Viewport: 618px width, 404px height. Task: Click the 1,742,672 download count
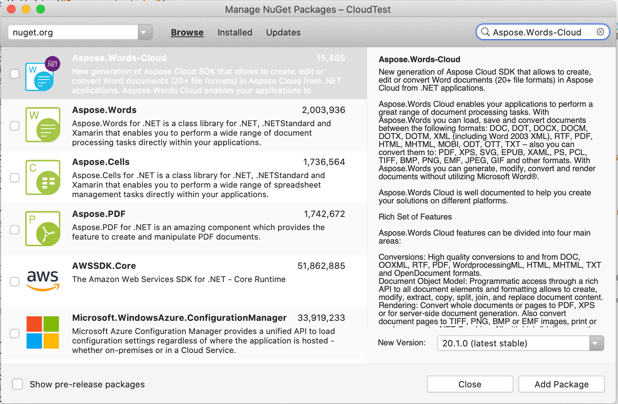324,214
